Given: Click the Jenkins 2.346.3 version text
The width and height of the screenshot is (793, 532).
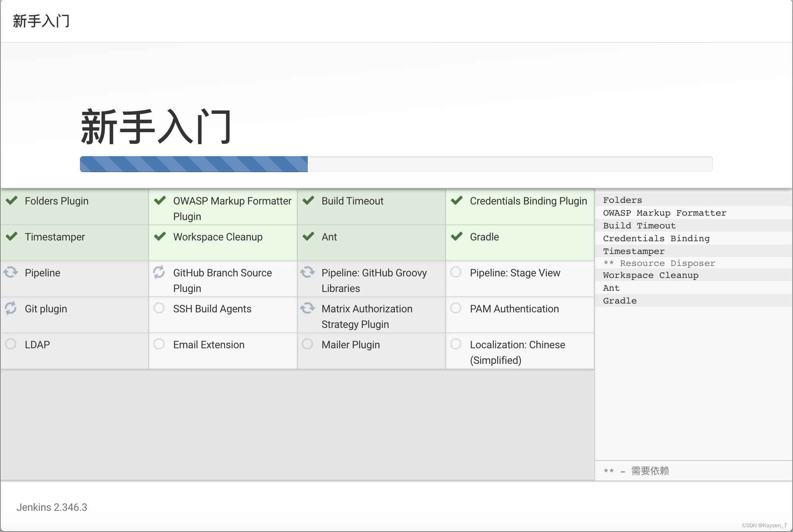Looking at the screenshot, I should (x=52, y=507).
